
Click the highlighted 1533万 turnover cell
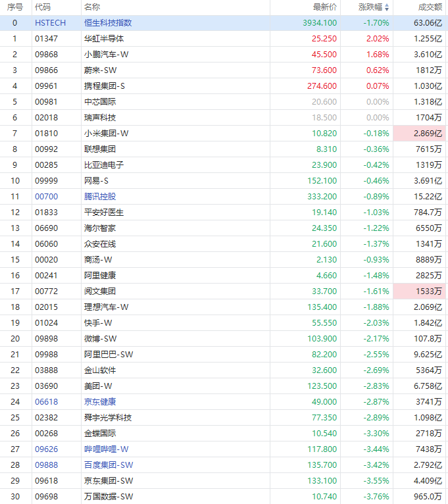click(420, 291)
